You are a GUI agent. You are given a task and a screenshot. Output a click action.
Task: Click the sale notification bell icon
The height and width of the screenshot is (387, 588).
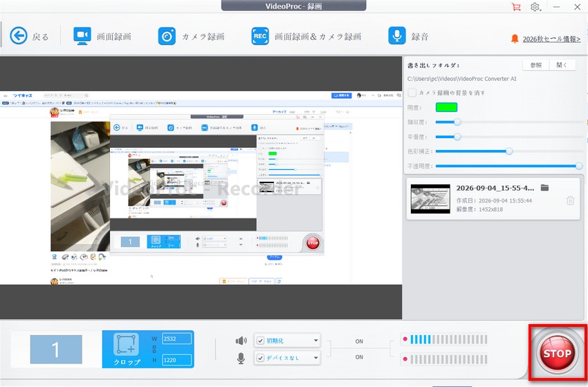[515, 39]
